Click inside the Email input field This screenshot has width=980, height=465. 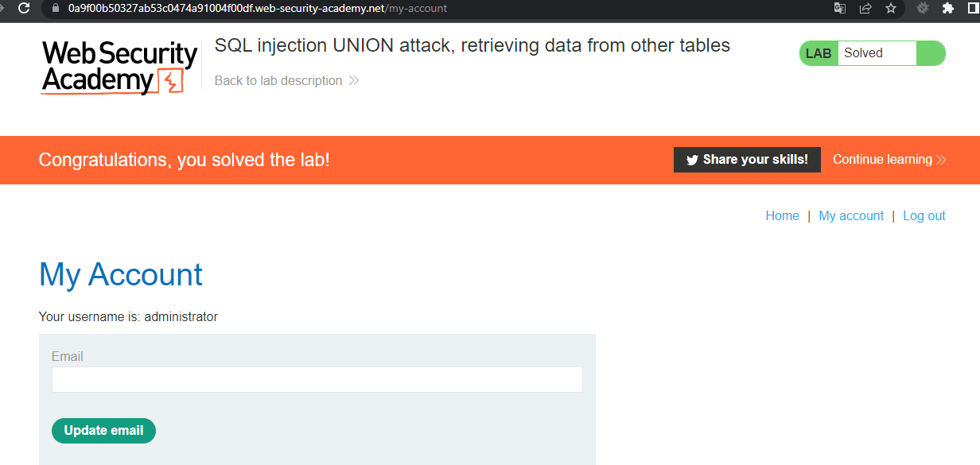coord(317,379)
